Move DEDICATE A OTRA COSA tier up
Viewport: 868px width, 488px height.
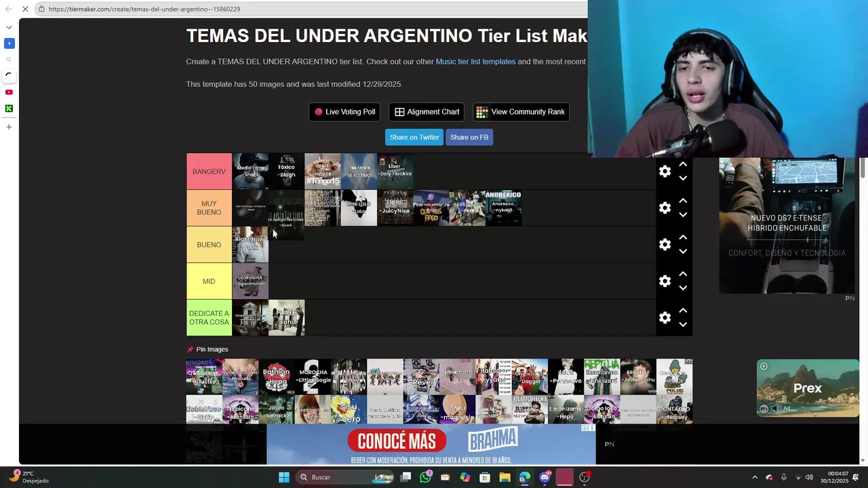coord(683,311)
